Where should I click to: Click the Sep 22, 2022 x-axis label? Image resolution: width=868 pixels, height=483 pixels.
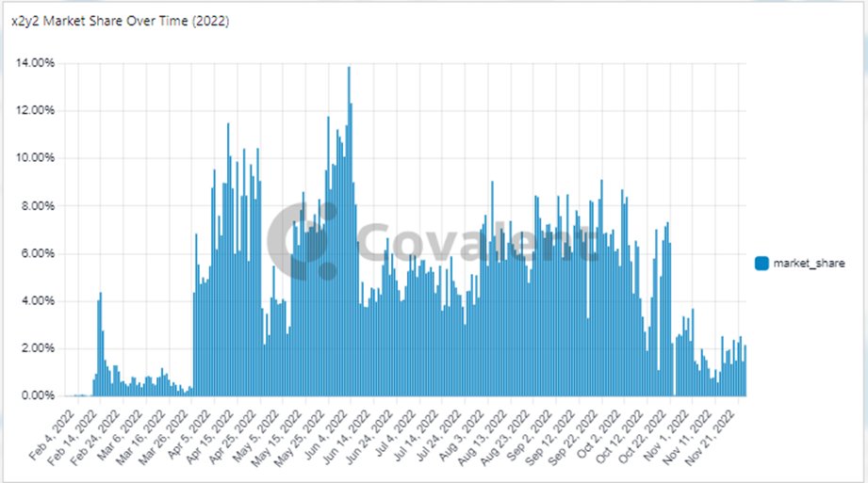pos(574,438)
